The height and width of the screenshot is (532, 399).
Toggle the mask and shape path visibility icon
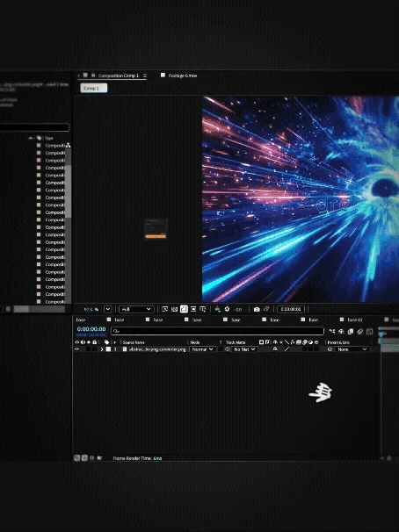[x=184, y=309]
